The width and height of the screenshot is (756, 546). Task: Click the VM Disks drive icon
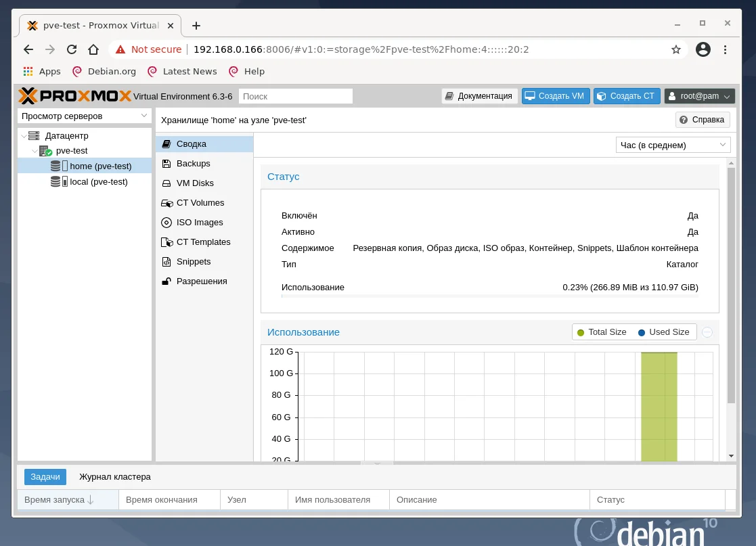pyautogui.click(x=166, y=183)
